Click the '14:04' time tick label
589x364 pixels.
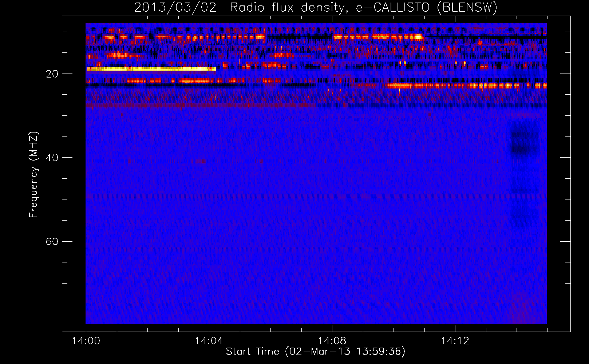(x=209, y=341)
